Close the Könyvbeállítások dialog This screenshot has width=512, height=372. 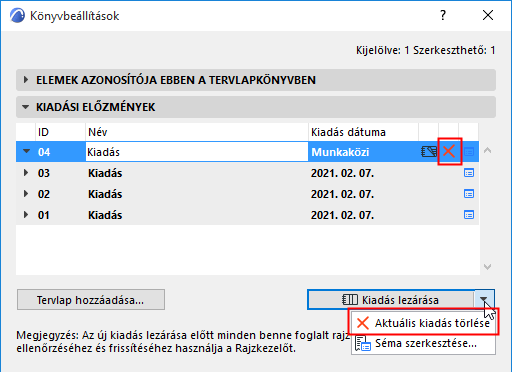pos(488,15)
